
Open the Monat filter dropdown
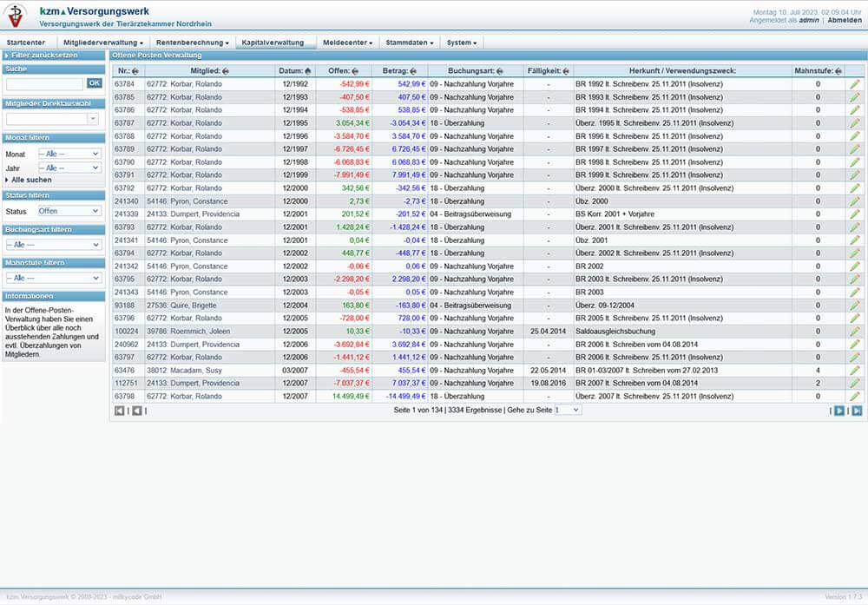[69, 154]
